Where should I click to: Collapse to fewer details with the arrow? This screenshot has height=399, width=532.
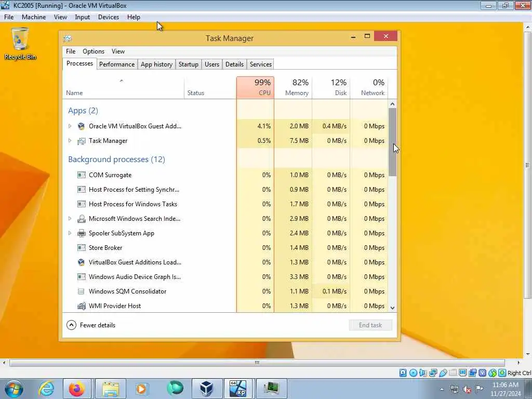(x=71, y=325)
